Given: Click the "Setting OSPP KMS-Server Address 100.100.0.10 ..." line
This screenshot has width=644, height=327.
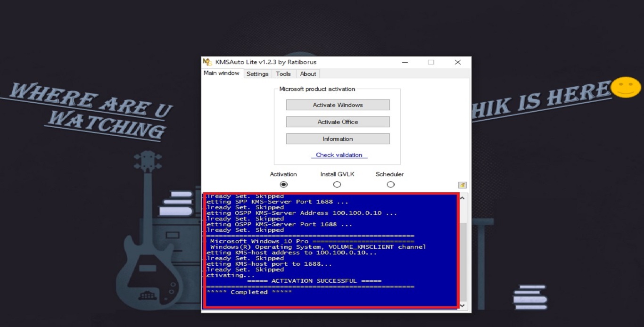Looking at the screenshot, I should (x=300, y=213).
